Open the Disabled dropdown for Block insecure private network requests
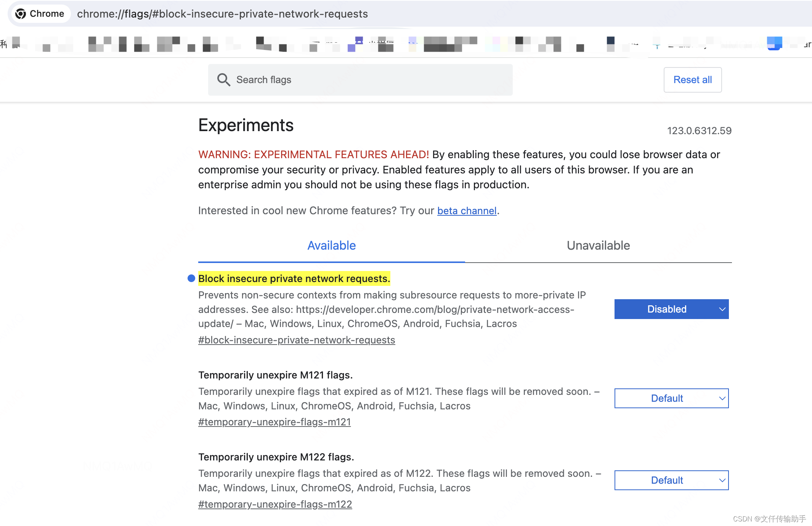The width and height of the screenshot is (812, 526). (x=671, y=309)
